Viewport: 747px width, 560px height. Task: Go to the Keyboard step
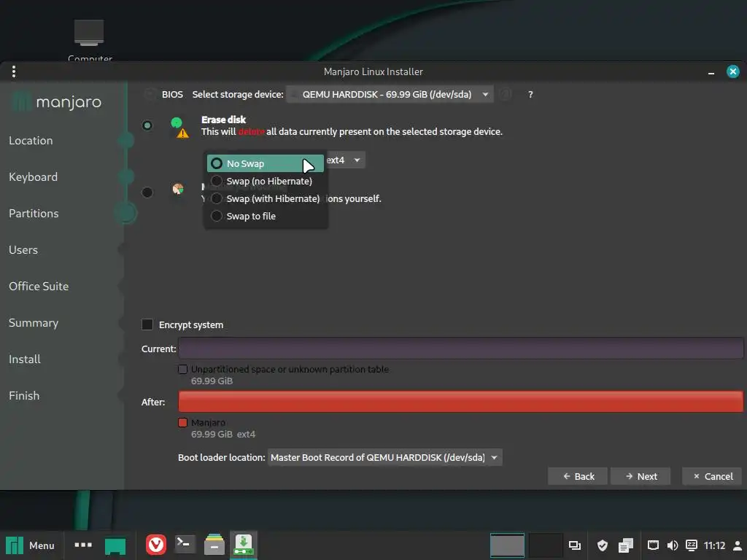[x=34, y=176]
